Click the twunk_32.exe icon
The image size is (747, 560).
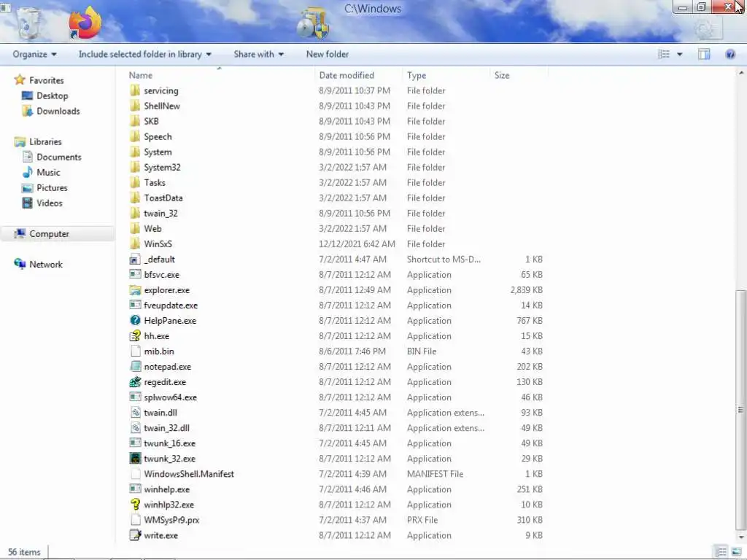point(135,459)
